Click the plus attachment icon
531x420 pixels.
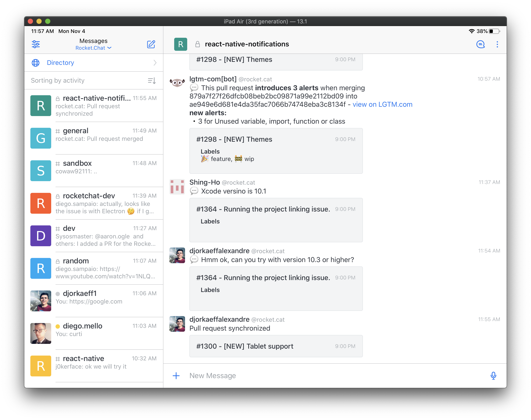point(176,376)
